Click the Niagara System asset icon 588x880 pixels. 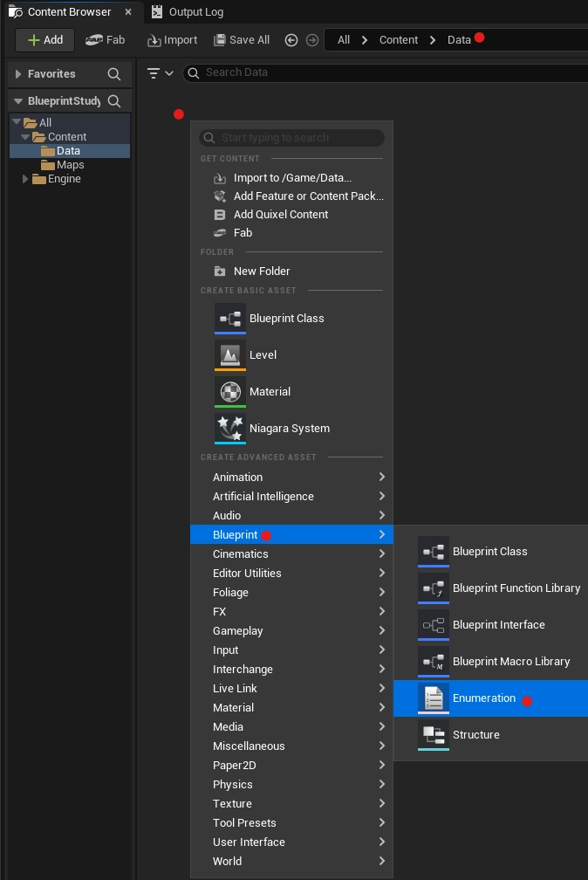(230, 428)
